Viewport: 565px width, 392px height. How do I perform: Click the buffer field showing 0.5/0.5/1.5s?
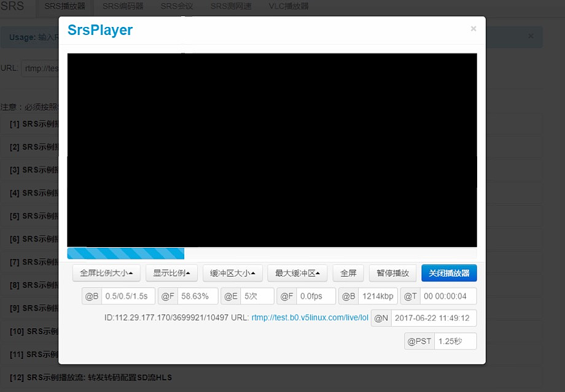[x=127, y=296]
